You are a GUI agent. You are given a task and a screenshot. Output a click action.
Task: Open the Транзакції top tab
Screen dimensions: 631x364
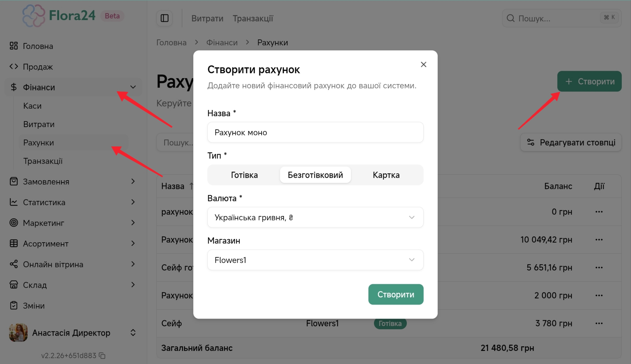tap(253, 18)
